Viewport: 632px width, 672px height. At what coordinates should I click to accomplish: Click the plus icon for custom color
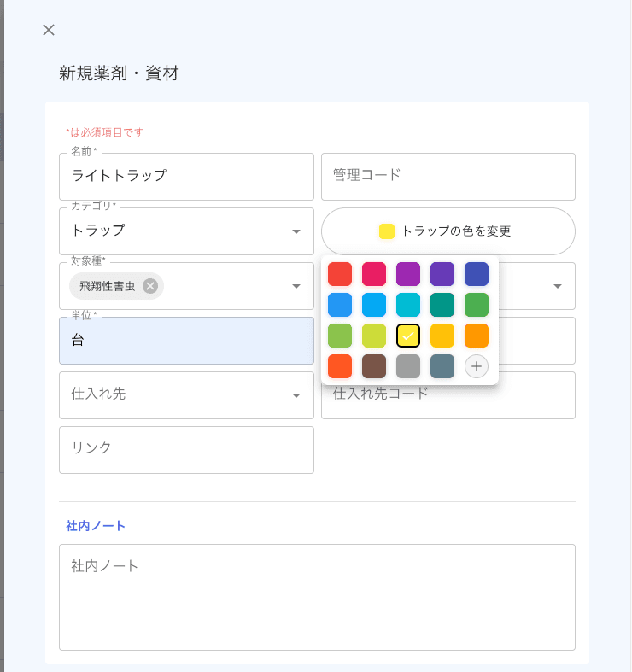[477, 366]
